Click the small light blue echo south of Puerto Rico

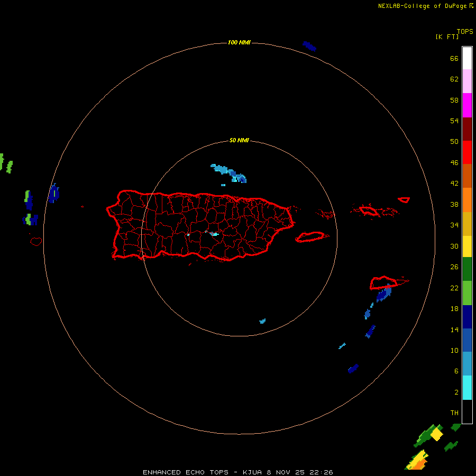pos(262,321)
